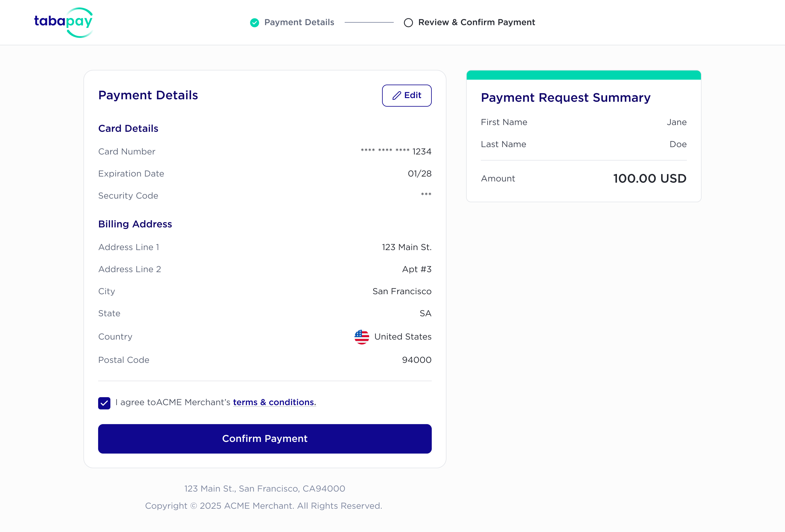
Task: Click the Confirm Payment button
Action: tap(265, 439)
